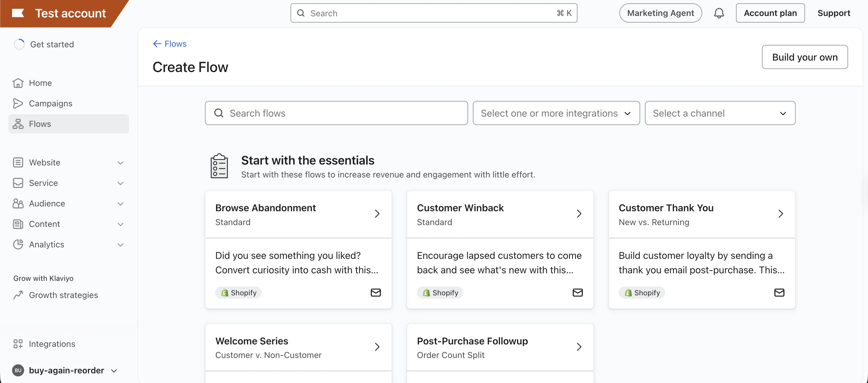
Task: Open the Marketing Agent button
Action: 660,13
